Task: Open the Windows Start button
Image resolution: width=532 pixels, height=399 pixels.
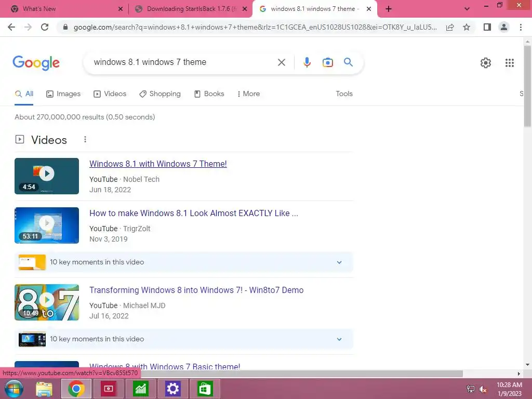Action: pos(14,389)
